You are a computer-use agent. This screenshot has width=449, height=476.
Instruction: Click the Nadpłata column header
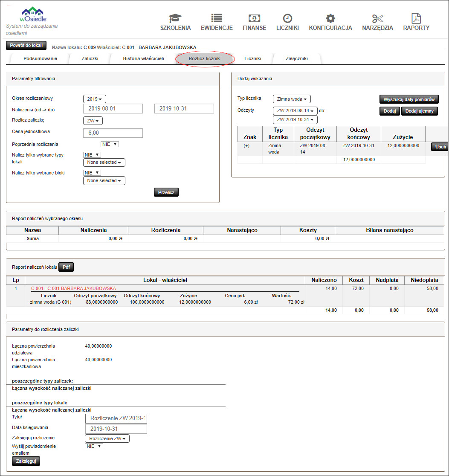387,280
